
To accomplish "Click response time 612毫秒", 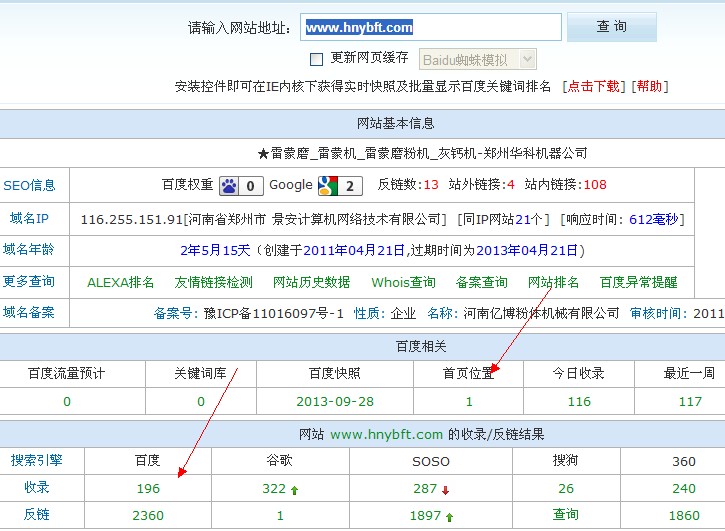I will (x=654, y=219).
